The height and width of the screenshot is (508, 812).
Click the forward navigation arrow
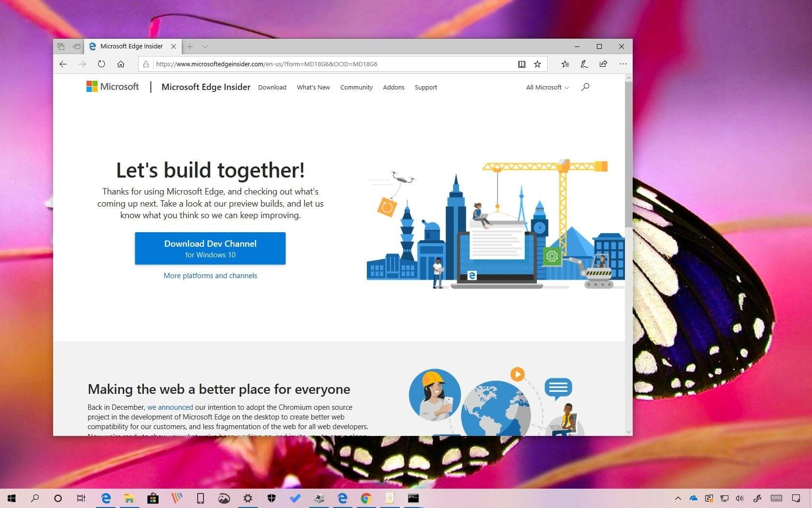pyautogui.click(x=82, y=64)
